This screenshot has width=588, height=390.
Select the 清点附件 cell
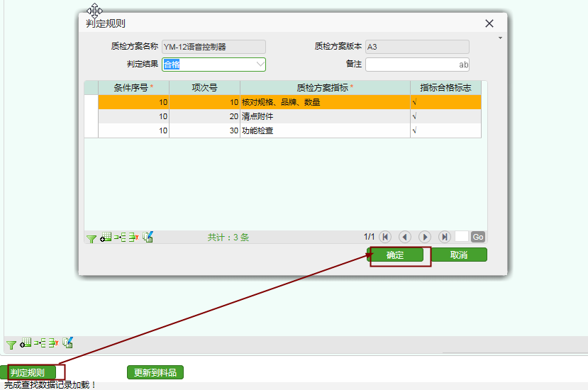[x=325, y=116]
